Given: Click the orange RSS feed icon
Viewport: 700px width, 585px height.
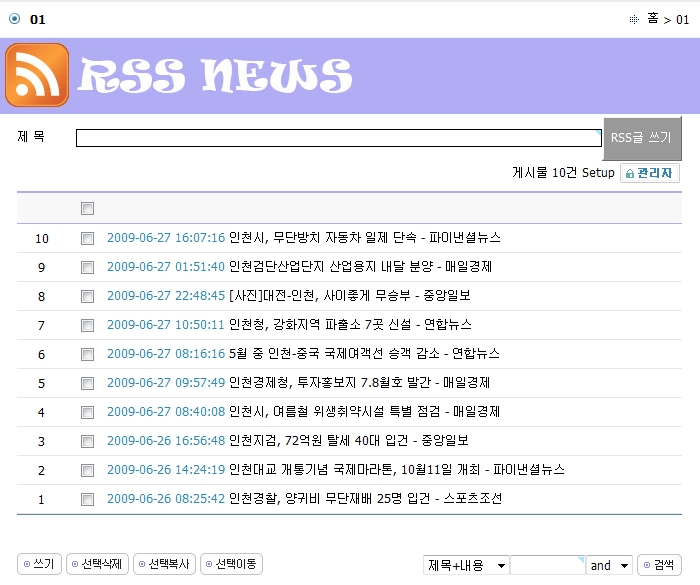Looking at the screenshot, I should [x=37, y=75].
